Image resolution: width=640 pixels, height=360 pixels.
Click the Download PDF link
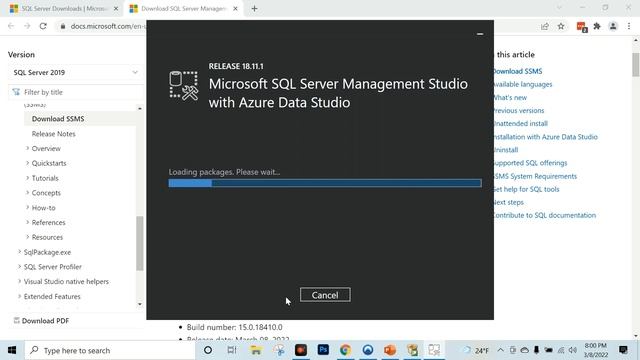pyautogui.click(x=41, y=321)
